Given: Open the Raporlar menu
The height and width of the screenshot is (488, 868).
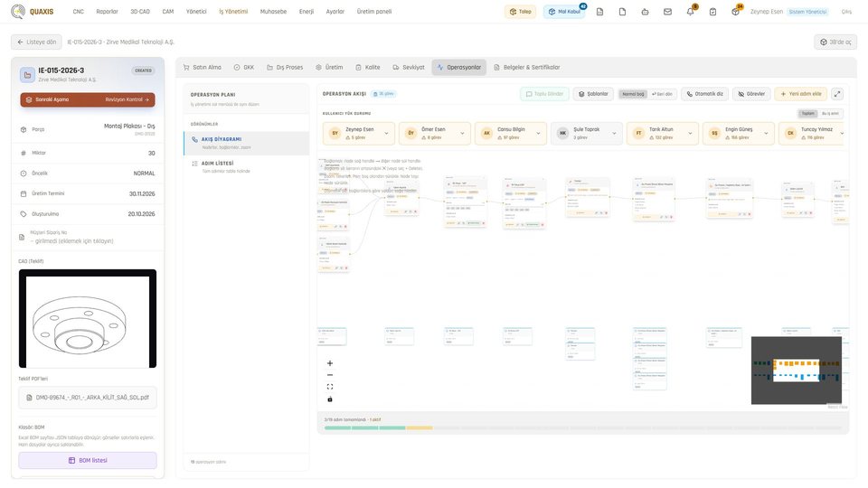Looking at the screenshot, I should point(107,12).
